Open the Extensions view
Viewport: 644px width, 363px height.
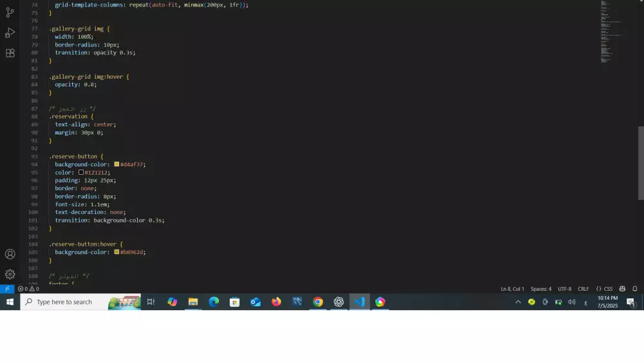(x=10, y=53)
